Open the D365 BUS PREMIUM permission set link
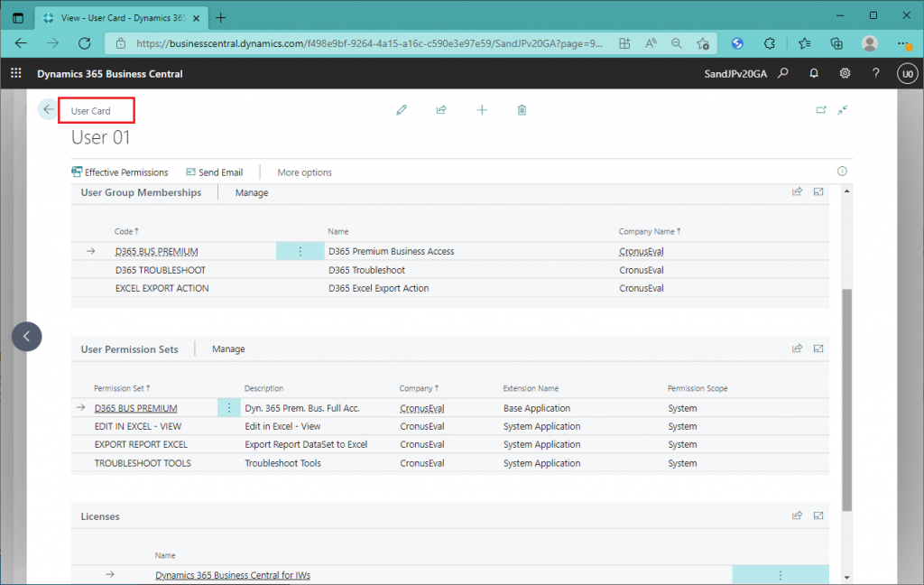 (x=135, y=408)
